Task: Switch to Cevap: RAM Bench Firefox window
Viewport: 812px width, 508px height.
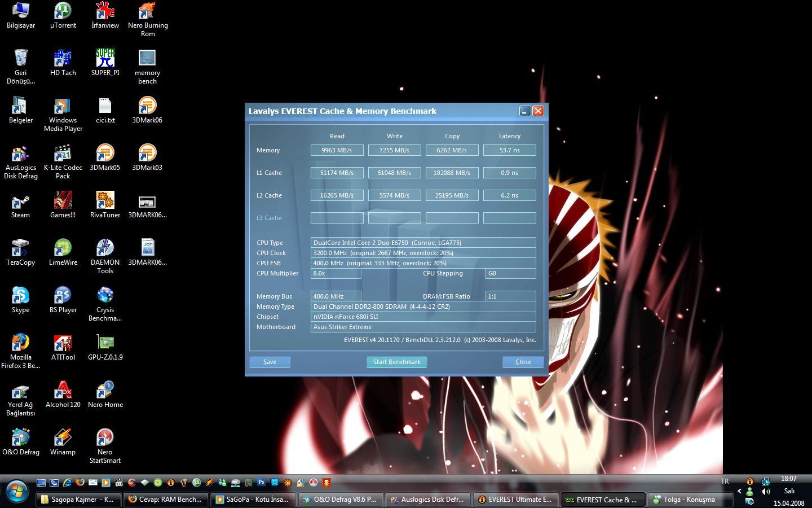Action: click(x=165, y=500)
